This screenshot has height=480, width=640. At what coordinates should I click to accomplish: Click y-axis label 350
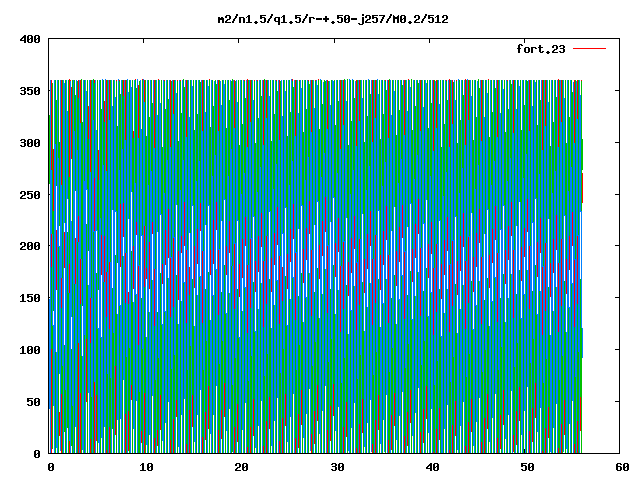pos(30,91)
